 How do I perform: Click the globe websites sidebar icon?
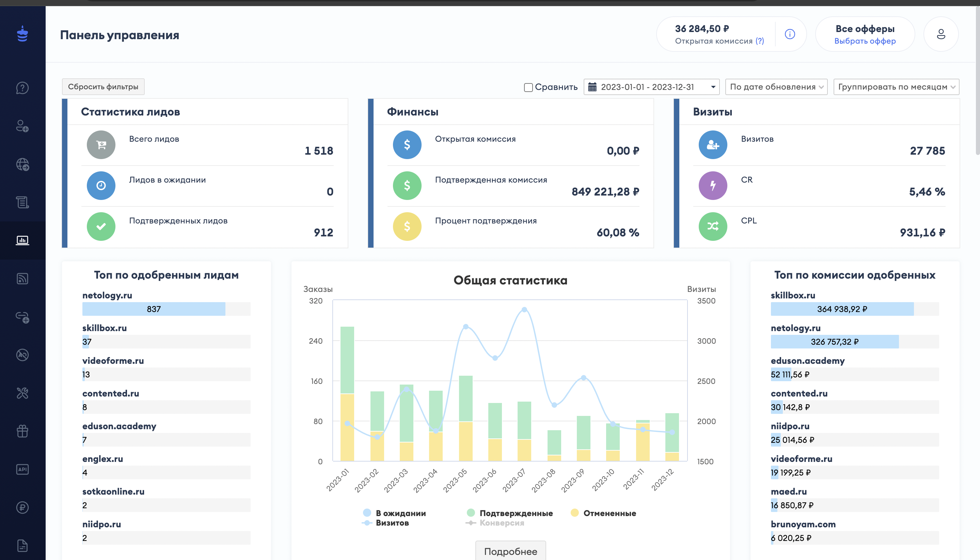pos(22,164)
